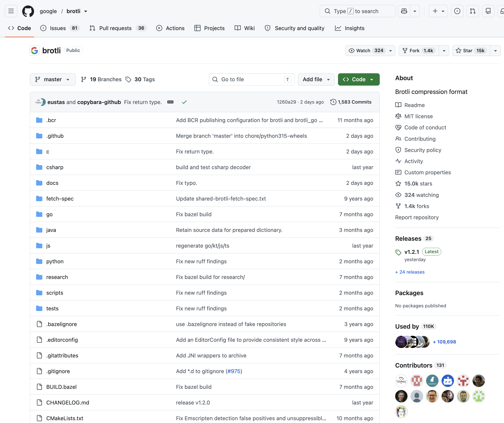Open the .bcr folder
The width and height of the screenshot is (504, 423).
pyautogui.click(x=51, y=120)
